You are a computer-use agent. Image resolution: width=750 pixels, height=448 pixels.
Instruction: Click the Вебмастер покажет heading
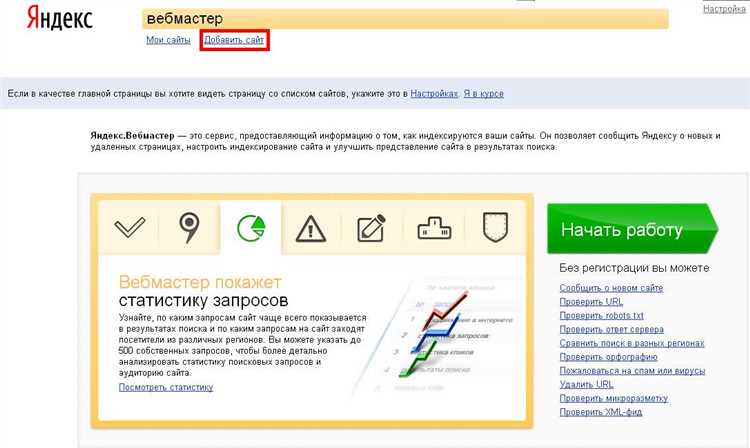point(200,282)
